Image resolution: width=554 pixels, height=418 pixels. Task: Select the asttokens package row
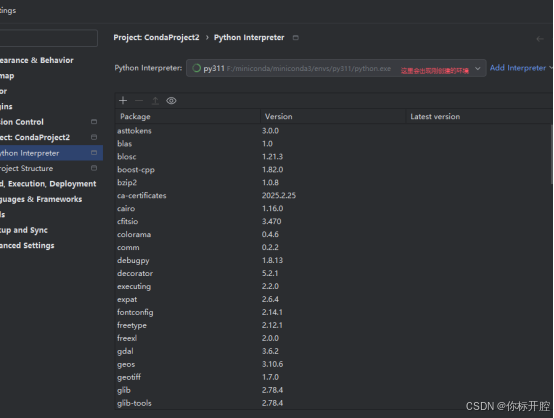pos(333,131)
